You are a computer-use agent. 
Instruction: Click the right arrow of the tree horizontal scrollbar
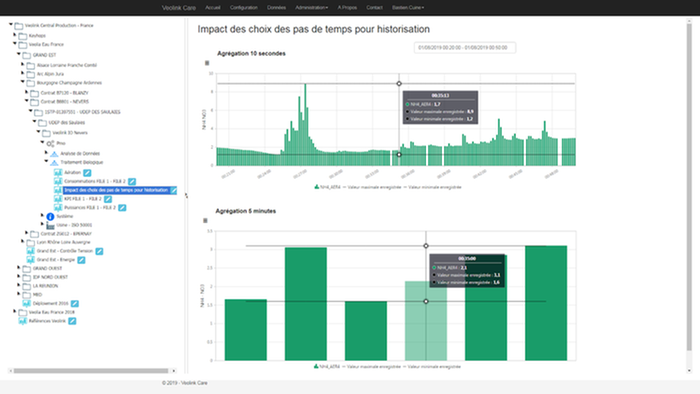pyautogui.click(x=174, y=371)
